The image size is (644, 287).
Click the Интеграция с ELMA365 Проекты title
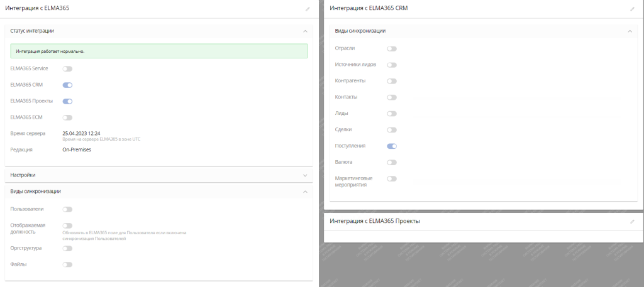[x=375, y=221]
